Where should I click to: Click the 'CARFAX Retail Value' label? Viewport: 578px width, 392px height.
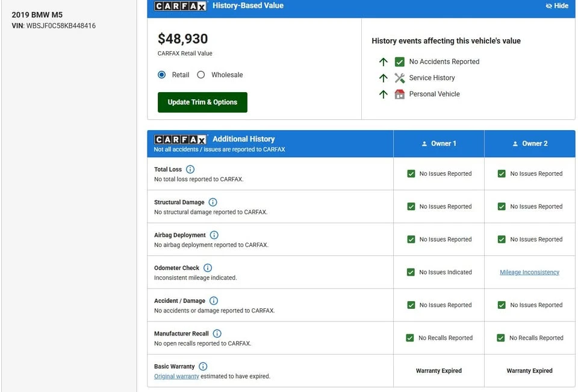coord(185,54)
